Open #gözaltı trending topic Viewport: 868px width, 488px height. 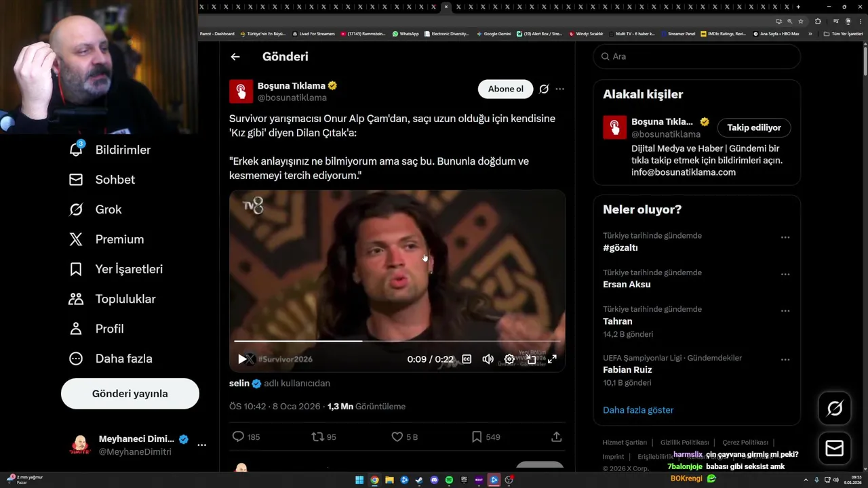(x=620, y=248)
